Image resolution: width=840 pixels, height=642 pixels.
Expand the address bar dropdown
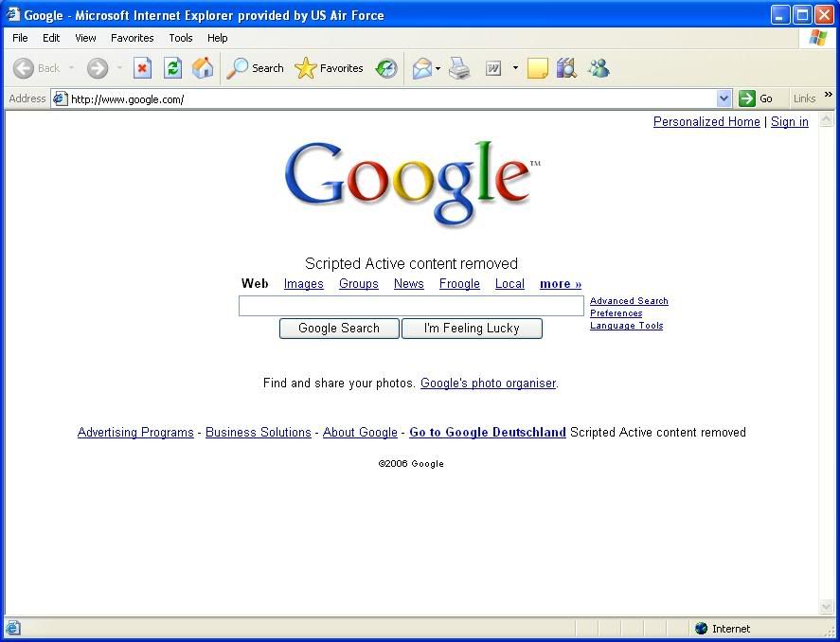click(x=724, y=98)
